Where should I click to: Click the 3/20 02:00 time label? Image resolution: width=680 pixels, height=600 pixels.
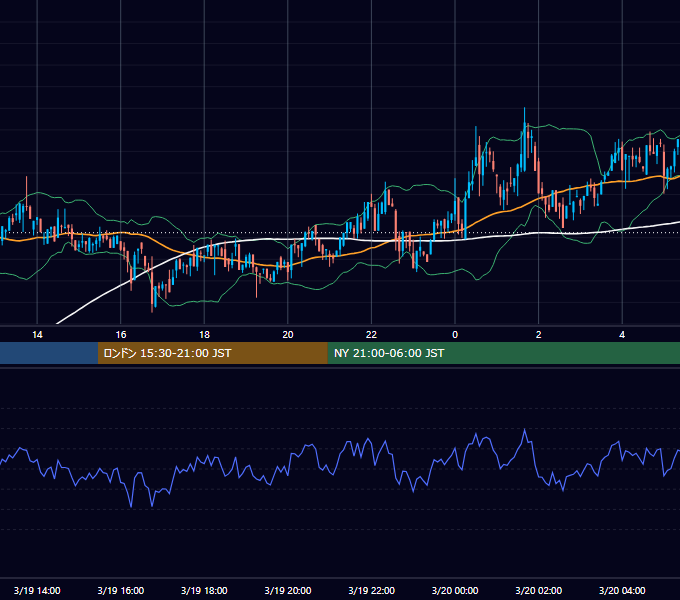coord(539,590)
